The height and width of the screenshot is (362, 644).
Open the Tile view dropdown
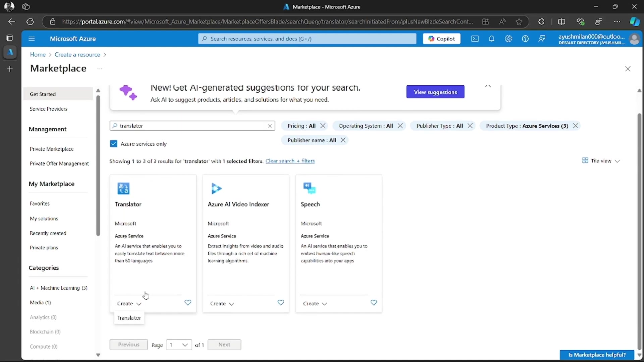coord(601,161)
